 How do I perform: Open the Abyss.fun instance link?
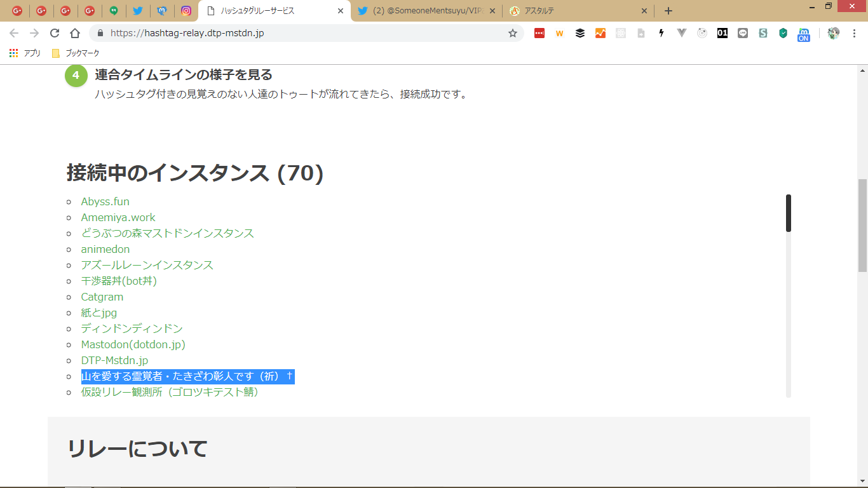click(105, 201)
